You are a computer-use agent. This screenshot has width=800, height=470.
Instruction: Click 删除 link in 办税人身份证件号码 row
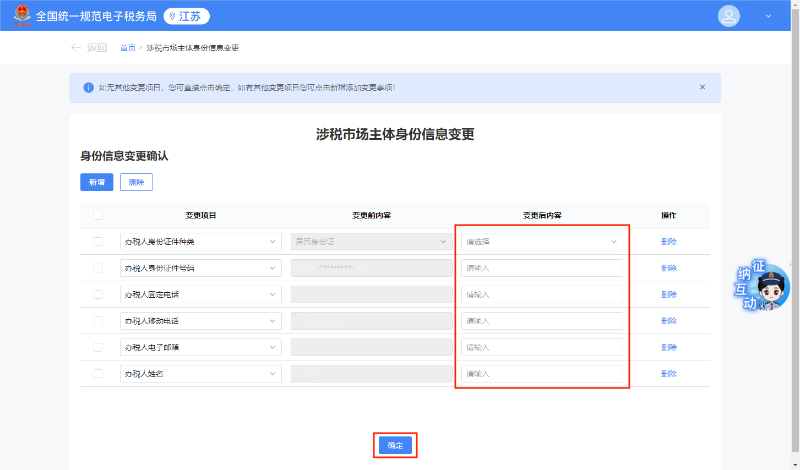668,268
